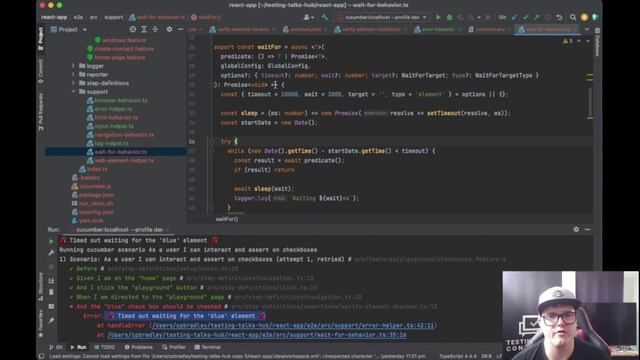Open yarn.lock in project tree
Screen dimensions: 640x360
tap(91, 220)
